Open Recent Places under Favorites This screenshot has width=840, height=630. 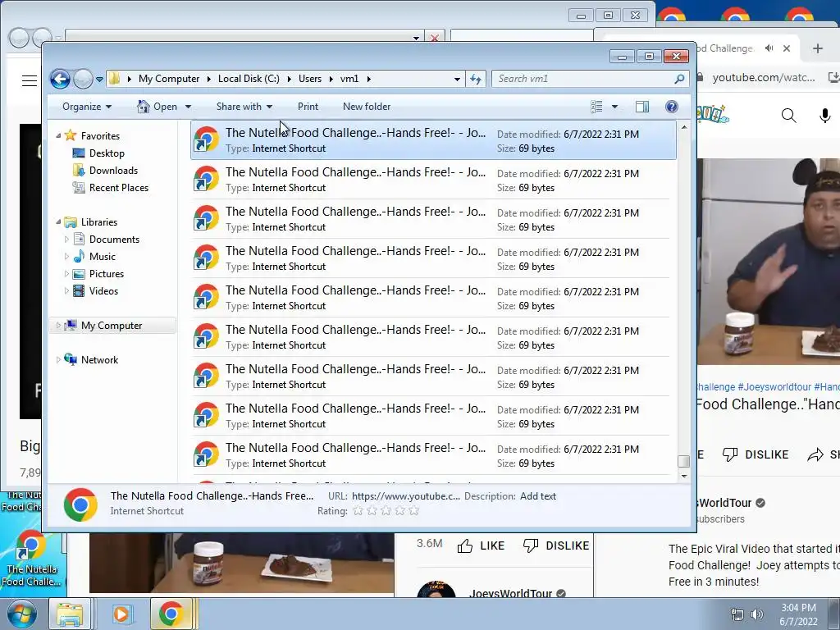pos(119,188)
